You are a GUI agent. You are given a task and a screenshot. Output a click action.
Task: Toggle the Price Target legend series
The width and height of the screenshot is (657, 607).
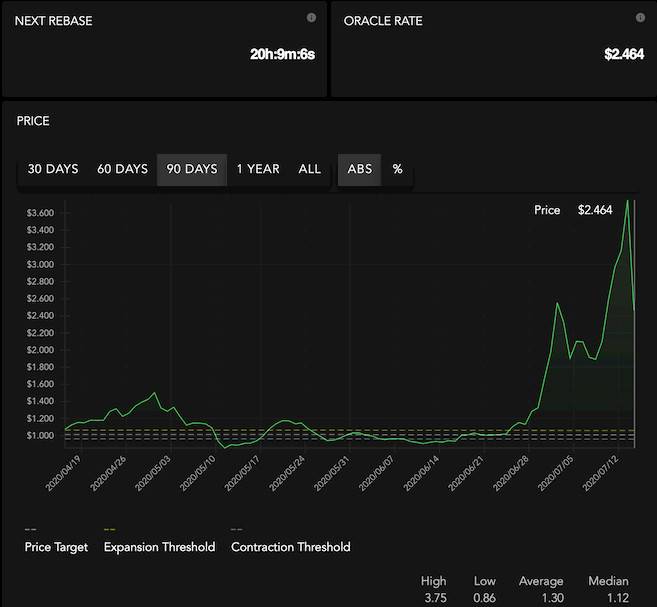coord(56,547)
